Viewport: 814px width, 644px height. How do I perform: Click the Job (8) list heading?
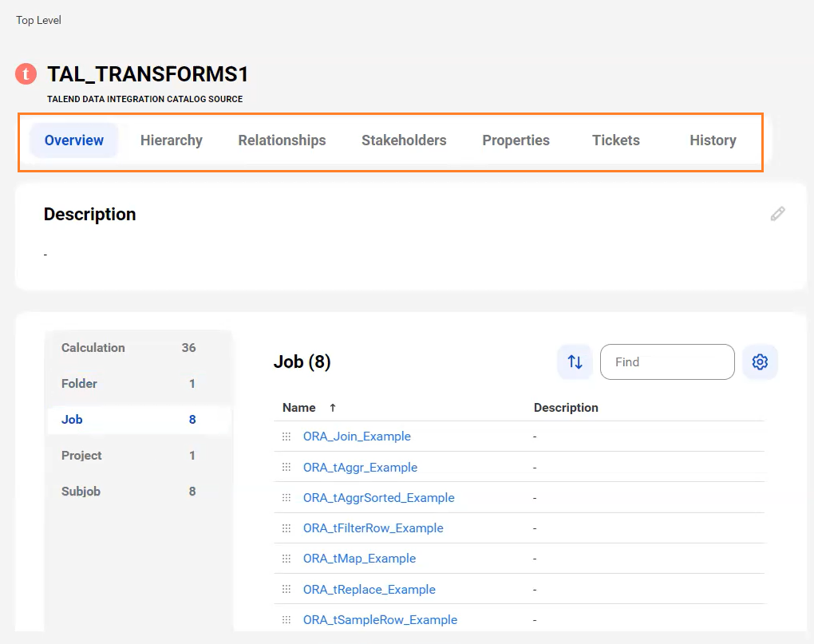pyautogui.click(x=302, y=362)
